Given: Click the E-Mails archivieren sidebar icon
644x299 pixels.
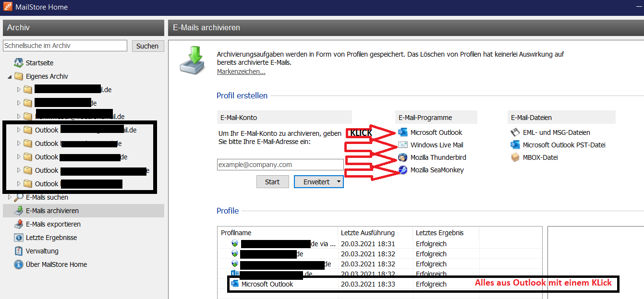Looking at the screenshot, I should click(x=19, y=211).
